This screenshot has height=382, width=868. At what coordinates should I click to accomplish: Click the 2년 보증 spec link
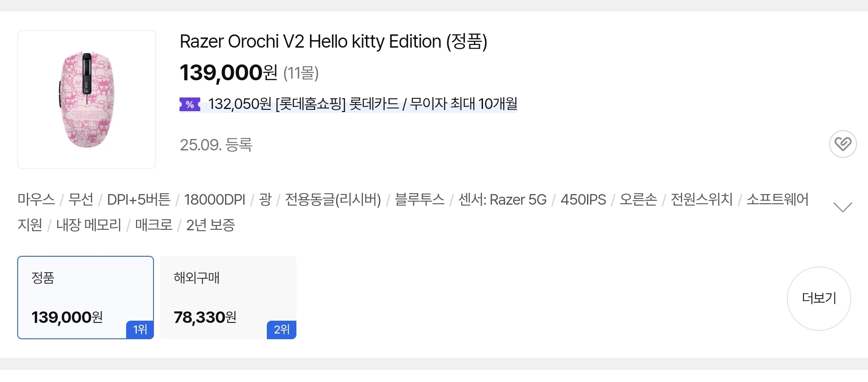pos(210,225)
